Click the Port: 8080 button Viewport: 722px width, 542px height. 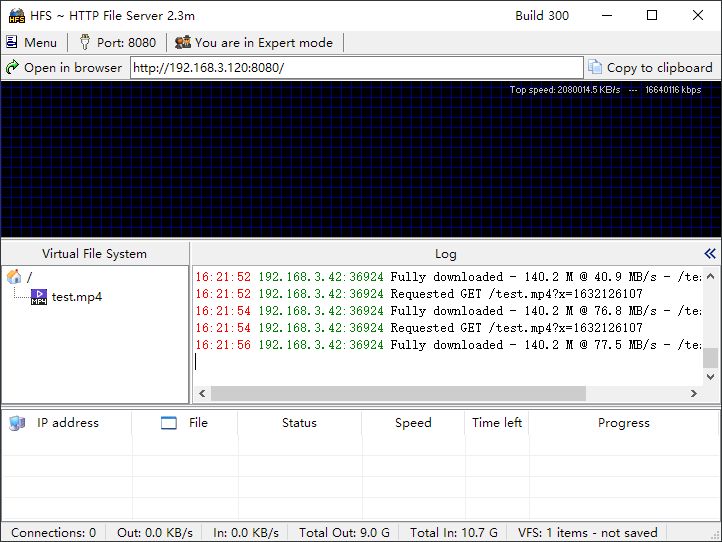click(118, 43)
